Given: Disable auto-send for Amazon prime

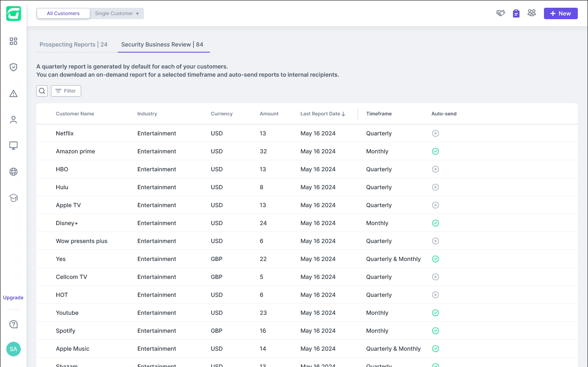Looking at the screenshot, I should click(435, 151).
